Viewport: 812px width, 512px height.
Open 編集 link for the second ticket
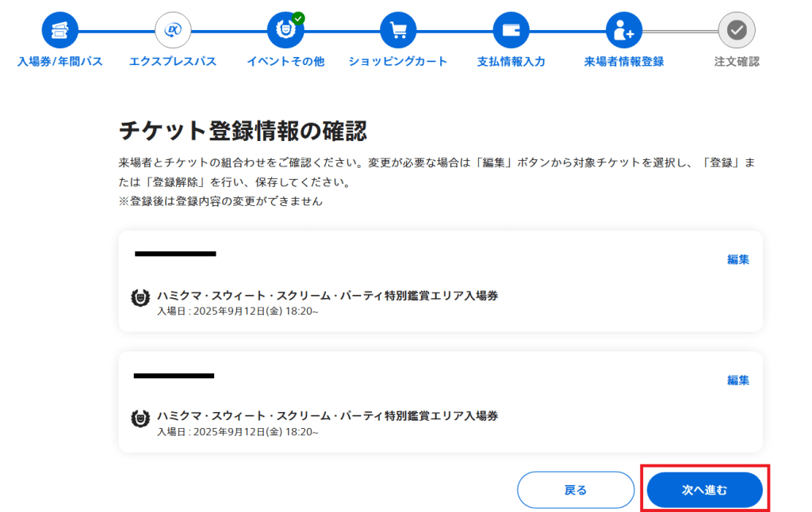tap(738, 380)
